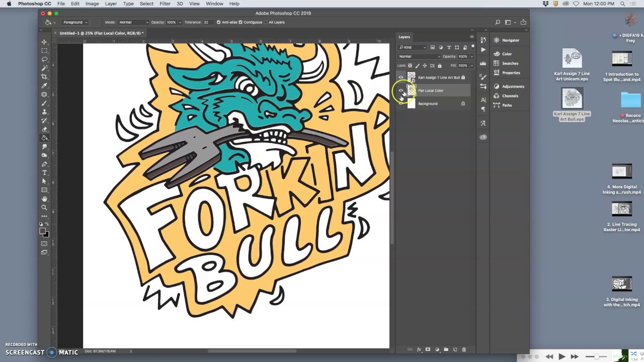Open the Image menu
This screenshot has height=362, width=644.
point(92,4)
